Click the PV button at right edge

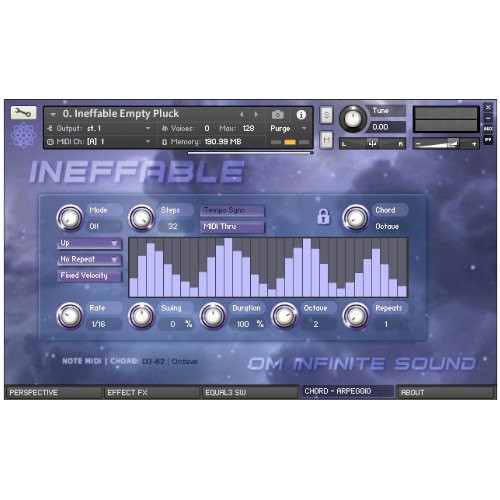click(x=488, y=140)
